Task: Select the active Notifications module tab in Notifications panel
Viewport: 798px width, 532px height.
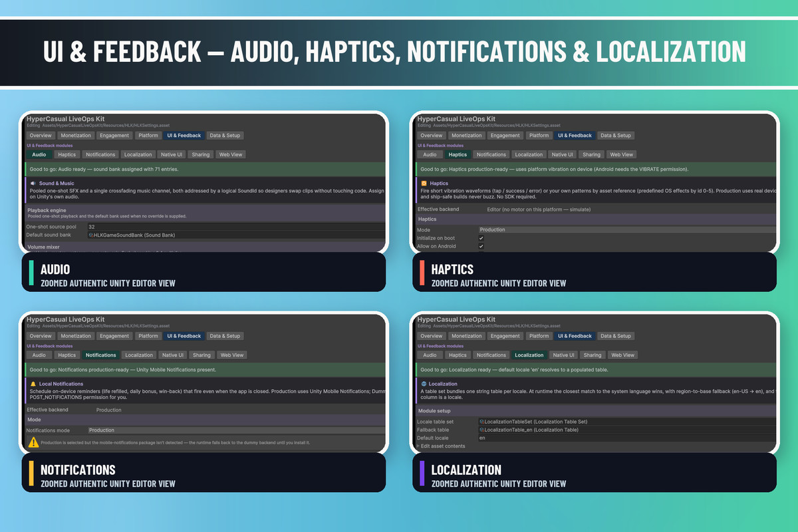Action: 100,355
